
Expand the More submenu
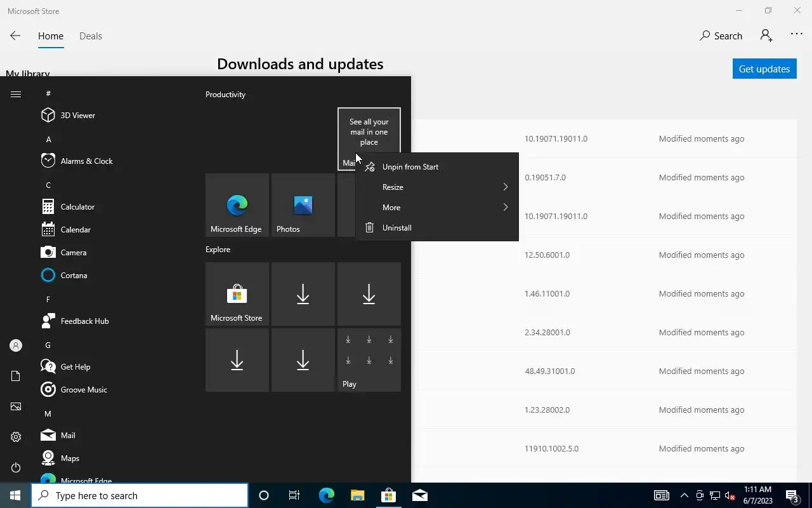click(x=437, y=208)
